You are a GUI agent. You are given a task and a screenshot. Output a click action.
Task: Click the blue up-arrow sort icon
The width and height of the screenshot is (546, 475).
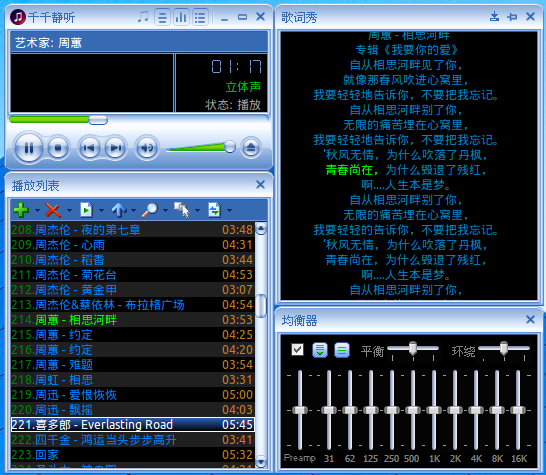pos(119,210)
